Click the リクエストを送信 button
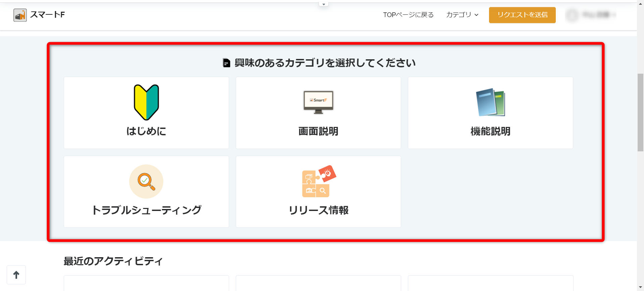Screen dimensions: 644x291 [x=522, y=15]
